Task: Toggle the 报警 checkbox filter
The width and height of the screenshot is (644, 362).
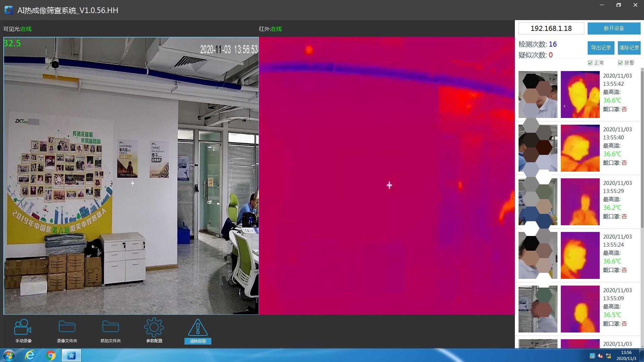Action: pyautogui.click(x=621, y=63)
